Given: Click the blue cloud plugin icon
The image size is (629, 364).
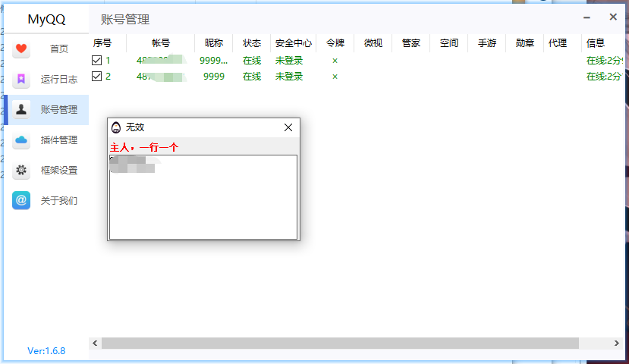Looking at the screenshot, I should [21, 140].
